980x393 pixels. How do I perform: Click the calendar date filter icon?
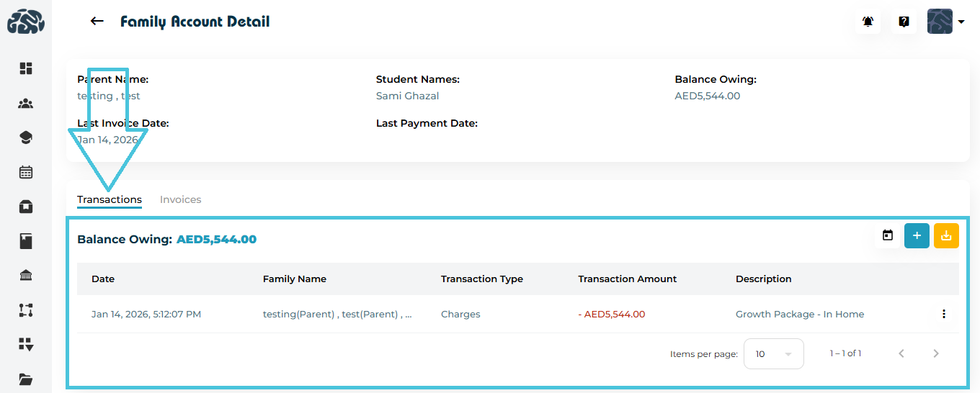tap(888, 235)
